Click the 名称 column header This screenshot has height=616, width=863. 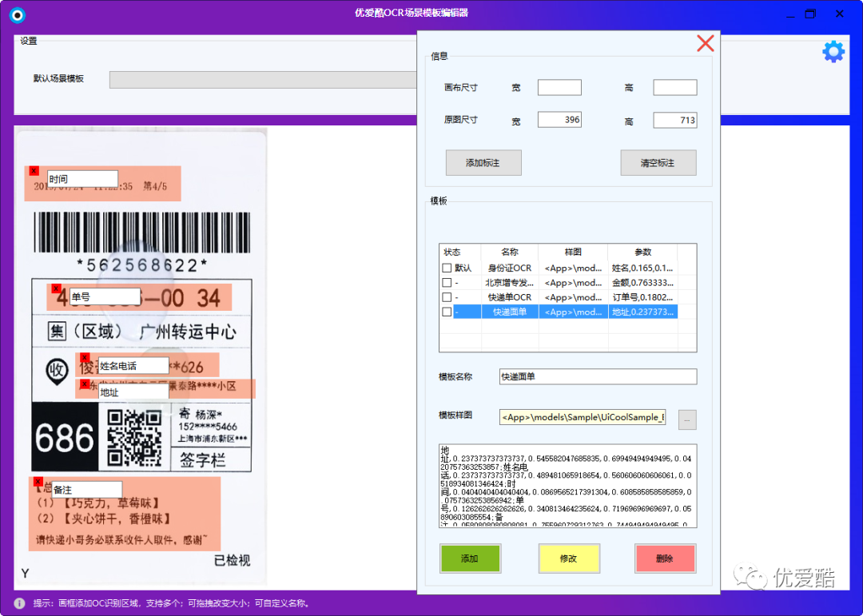pos(510,252)
